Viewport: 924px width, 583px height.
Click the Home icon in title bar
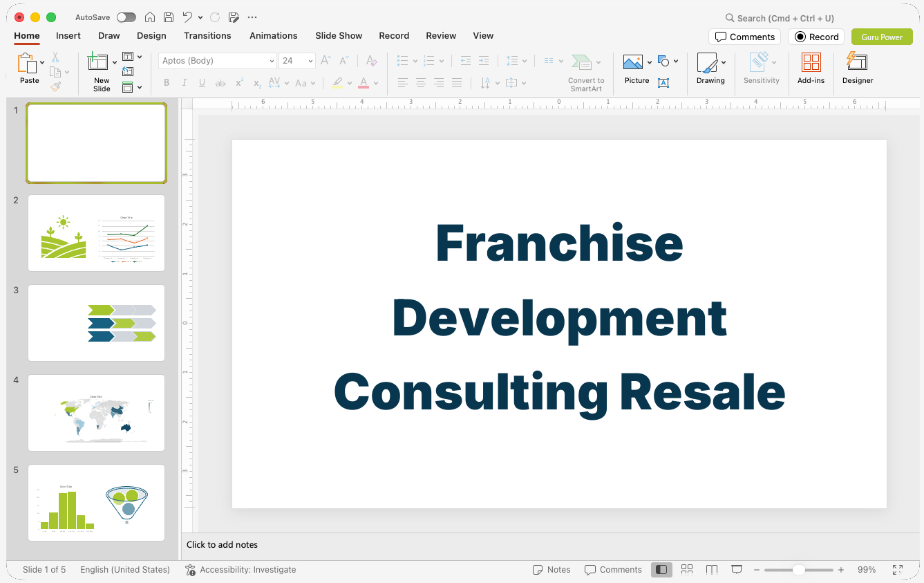coord(150,17)
